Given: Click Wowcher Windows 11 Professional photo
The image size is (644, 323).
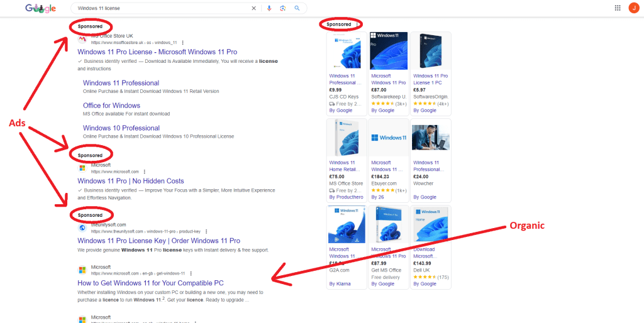Looking at the screenshot, I should (430, 138).
